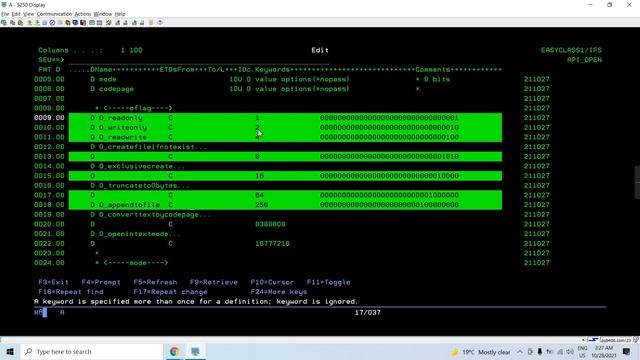This screenshot has height=360, width=640.
Task: Click the F10=Cursor function key label
Action: pos(272,282)
